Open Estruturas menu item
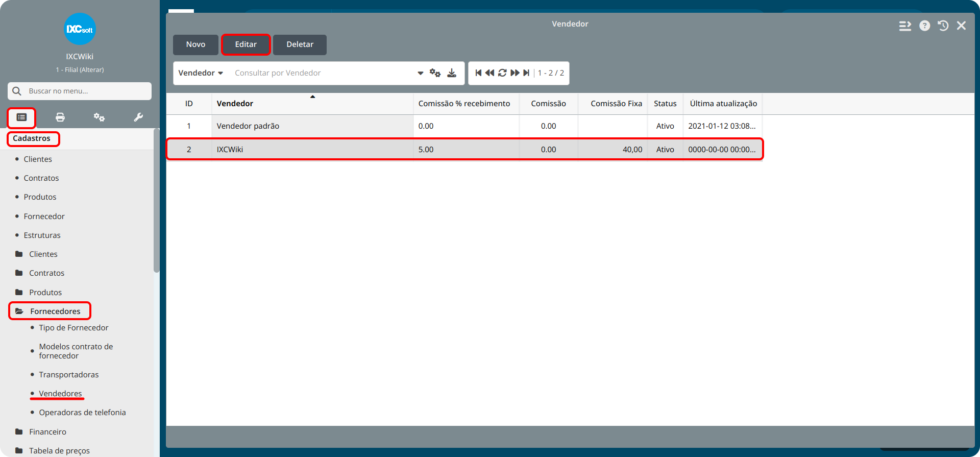Image resolution: width=980 pixels, height=457 pixels. coord(42,235)
